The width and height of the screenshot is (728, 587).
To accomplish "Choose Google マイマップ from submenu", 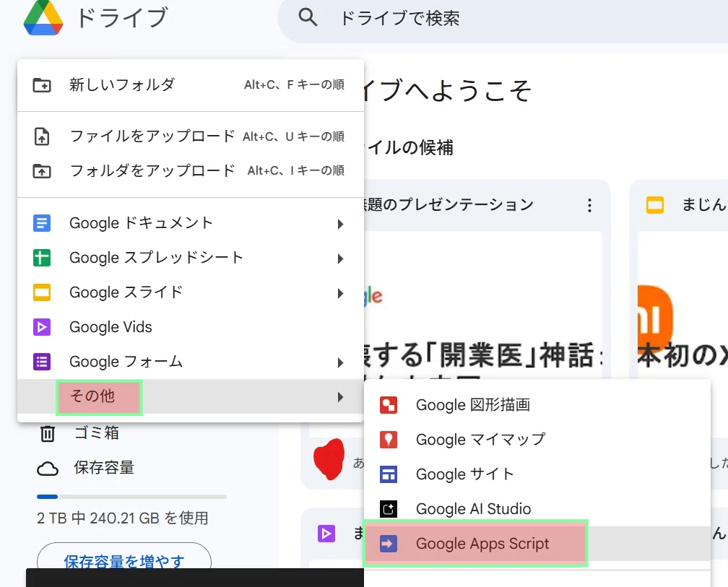I will coord(537,440).
